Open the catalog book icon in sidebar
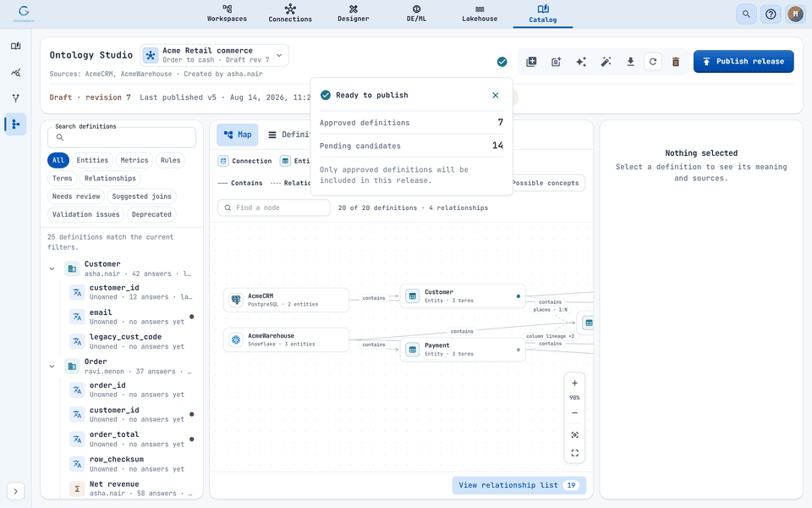 click(15, 46)
